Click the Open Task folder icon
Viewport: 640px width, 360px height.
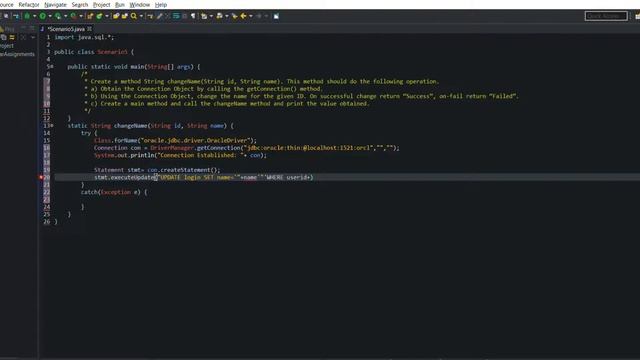[x=124, y=16]
